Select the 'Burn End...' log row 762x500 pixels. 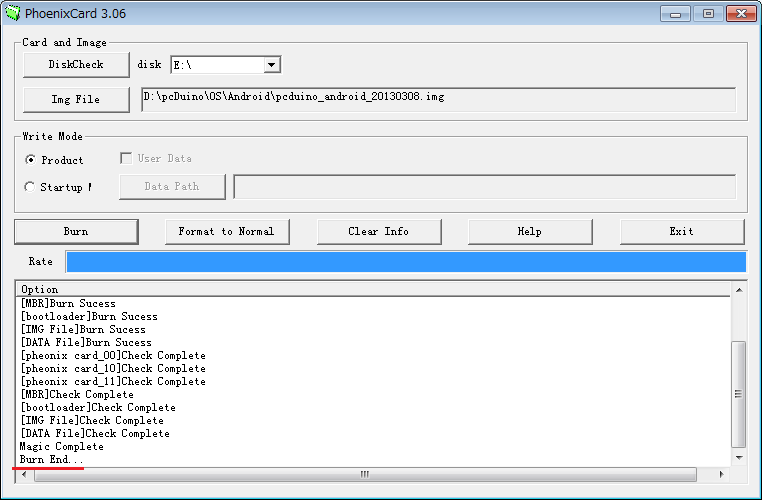coord(374,460)
